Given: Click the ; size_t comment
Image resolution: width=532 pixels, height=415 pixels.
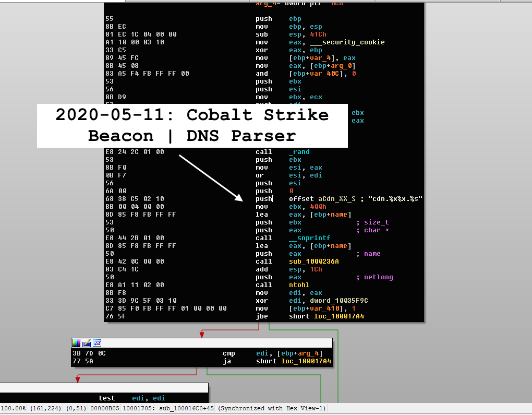Looking at the screenshot, I should point(372,222).
